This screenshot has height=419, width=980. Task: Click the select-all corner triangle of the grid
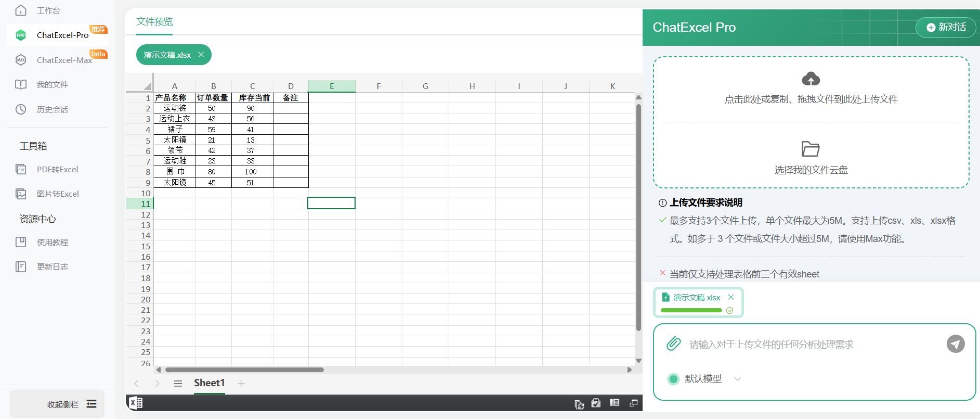point(147,86)
